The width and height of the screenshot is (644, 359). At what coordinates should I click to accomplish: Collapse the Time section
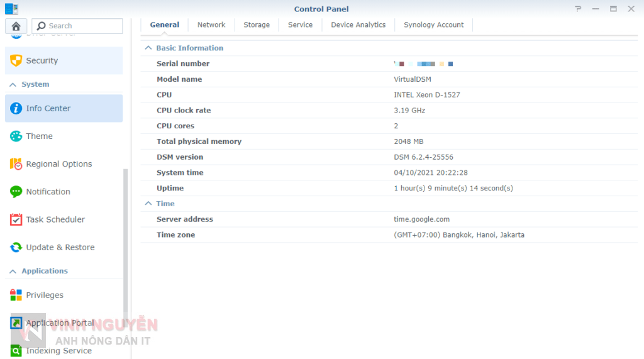point(148,204)
